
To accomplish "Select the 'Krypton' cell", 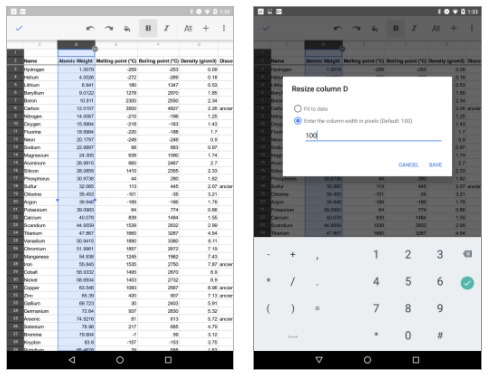I will tap(40, 342).
